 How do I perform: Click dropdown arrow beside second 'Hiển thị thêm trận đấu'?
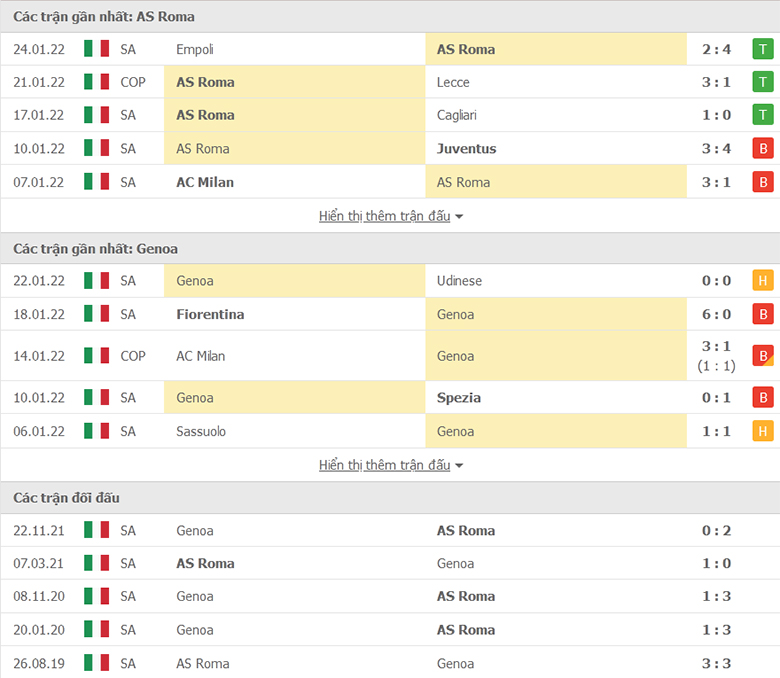[459, 466]
